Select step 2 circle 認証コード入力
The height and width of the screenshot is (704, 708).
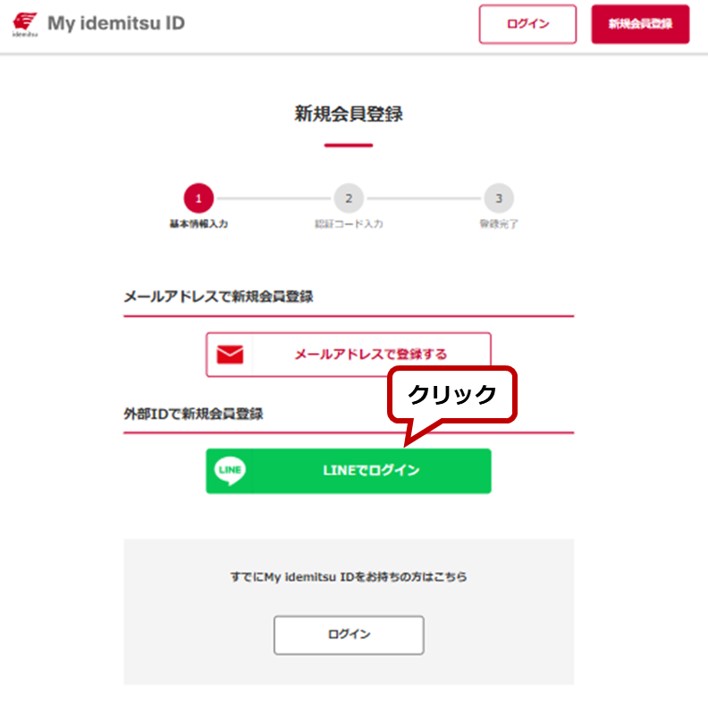click(x=349, y=198)
